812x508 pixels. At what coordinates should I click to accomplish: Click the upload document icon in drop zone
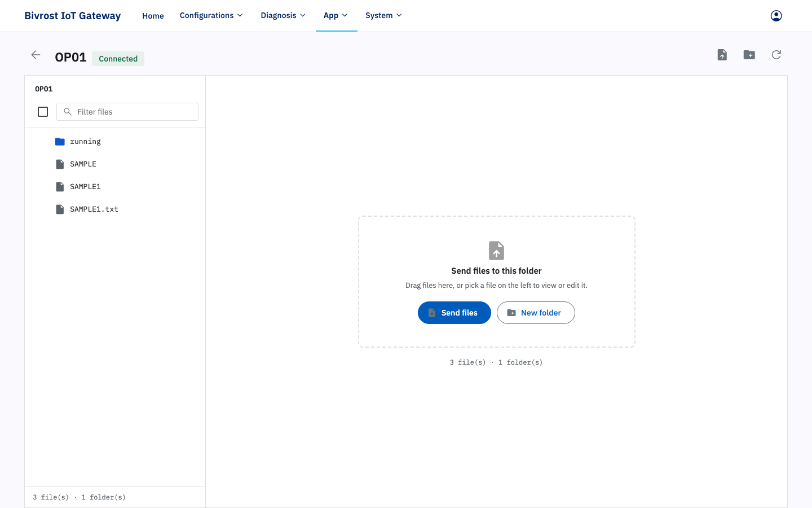[x=496, y=251]
